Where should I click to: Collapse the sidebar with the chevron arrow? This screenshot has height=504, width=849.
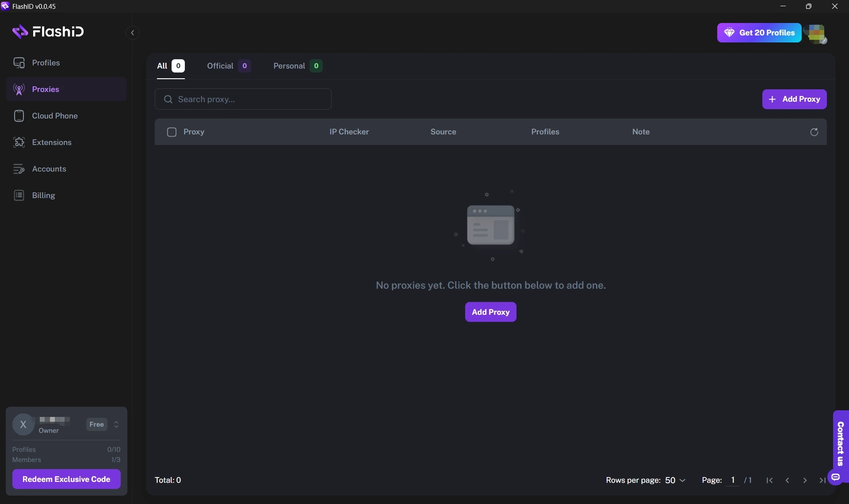pos(132,33)
